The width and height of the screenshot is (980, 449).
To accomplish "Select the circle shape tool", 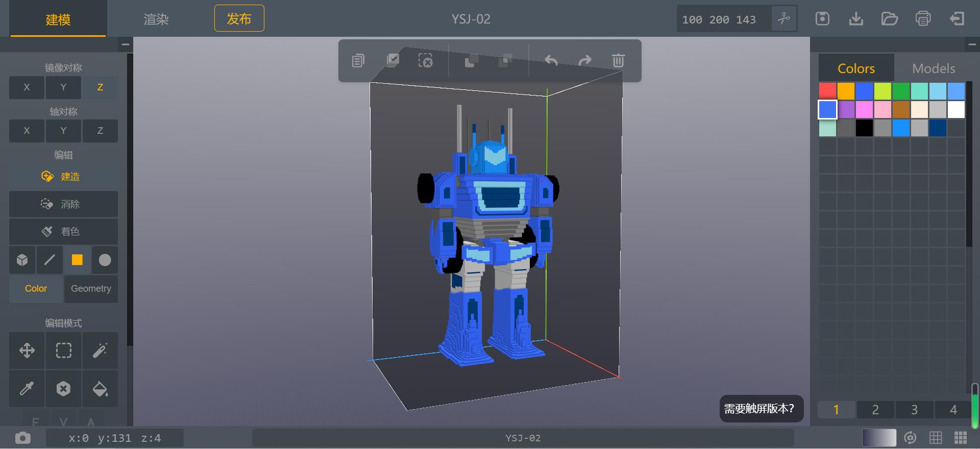I will coord(105,260).
